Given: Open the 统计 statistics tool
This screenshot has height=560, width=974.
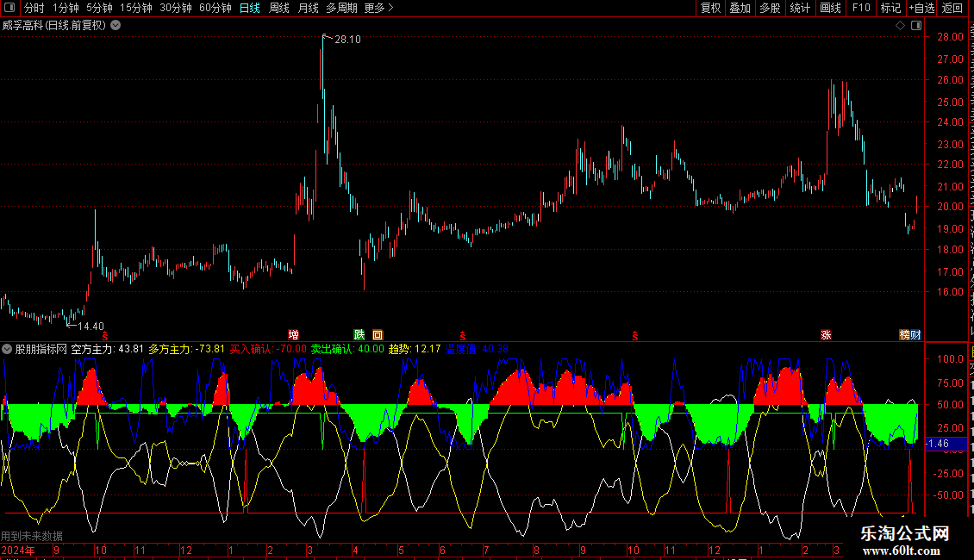Looking at the screenshot, I should 799,8.
